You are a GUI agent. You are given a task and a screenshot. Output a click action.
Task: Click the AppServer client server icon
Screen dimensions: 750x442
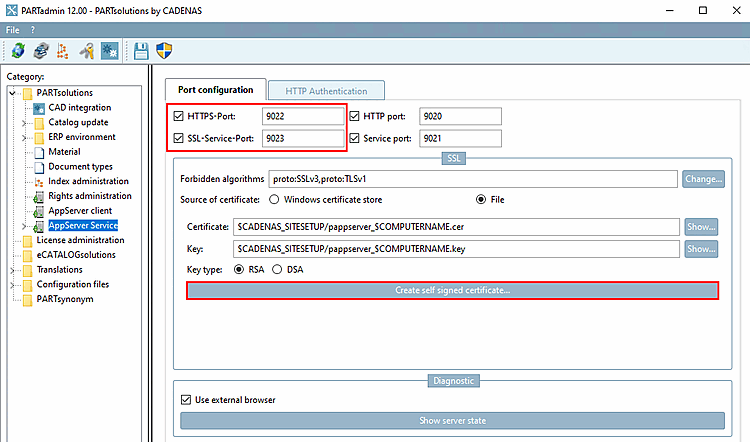tap(39, 211)
